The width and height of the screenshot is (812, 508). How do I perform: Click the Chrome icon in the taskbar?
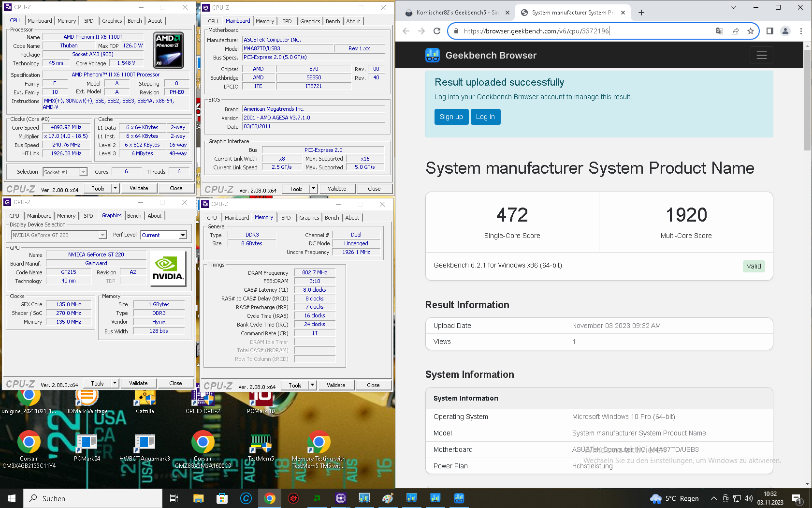click(270, 498)
